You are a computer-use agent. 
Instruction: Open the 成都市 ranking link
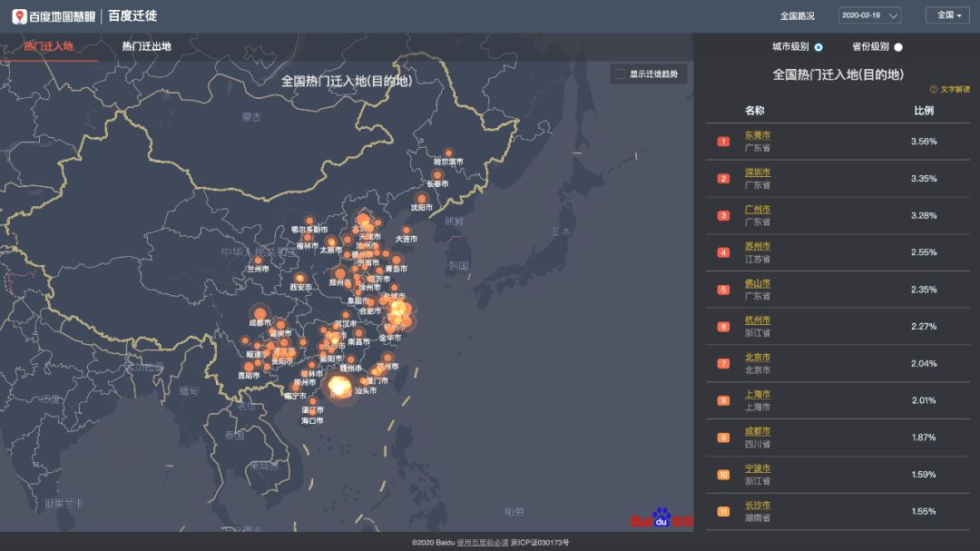tap(758, 431)
